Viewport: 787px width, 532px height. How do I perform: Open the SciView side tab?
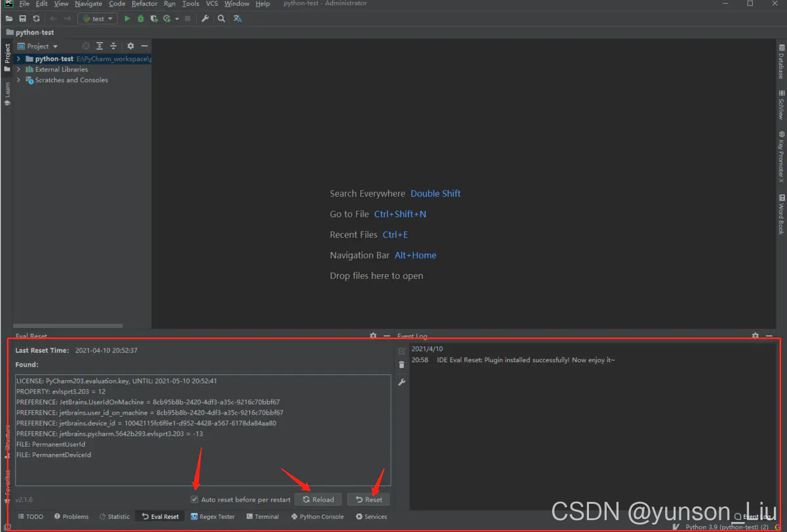tap(781, 105)
